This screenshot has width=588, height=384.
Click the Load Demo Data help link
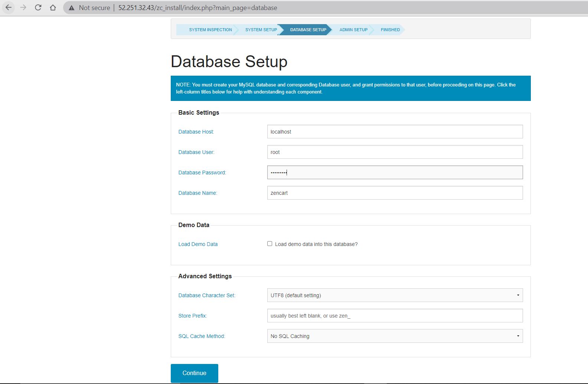pos(198,244)
